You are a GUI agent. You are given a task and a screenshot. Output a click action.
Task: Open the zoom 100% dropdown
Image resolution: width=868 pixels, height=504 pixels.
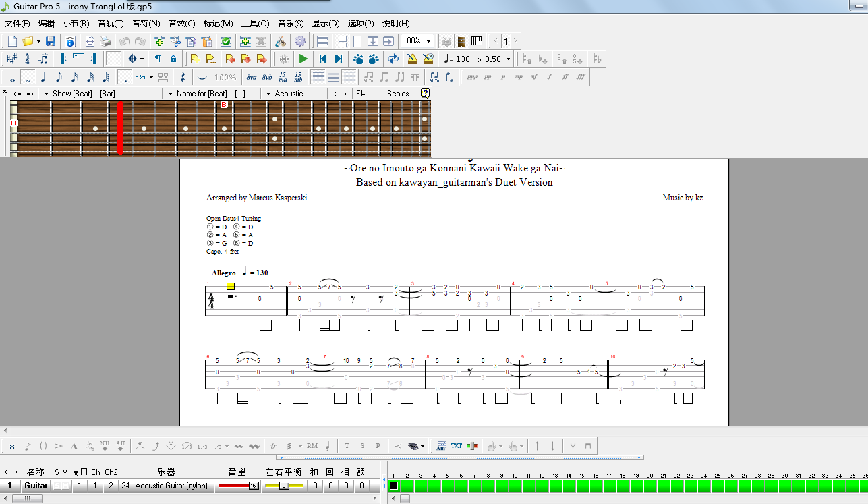428,41
